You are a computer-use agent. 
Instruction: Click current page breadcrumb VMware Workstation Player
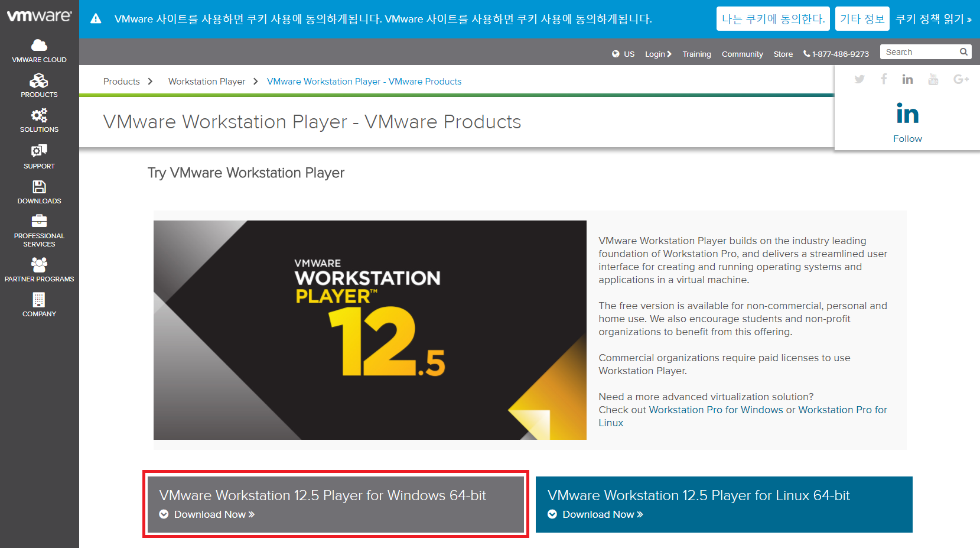364,82
